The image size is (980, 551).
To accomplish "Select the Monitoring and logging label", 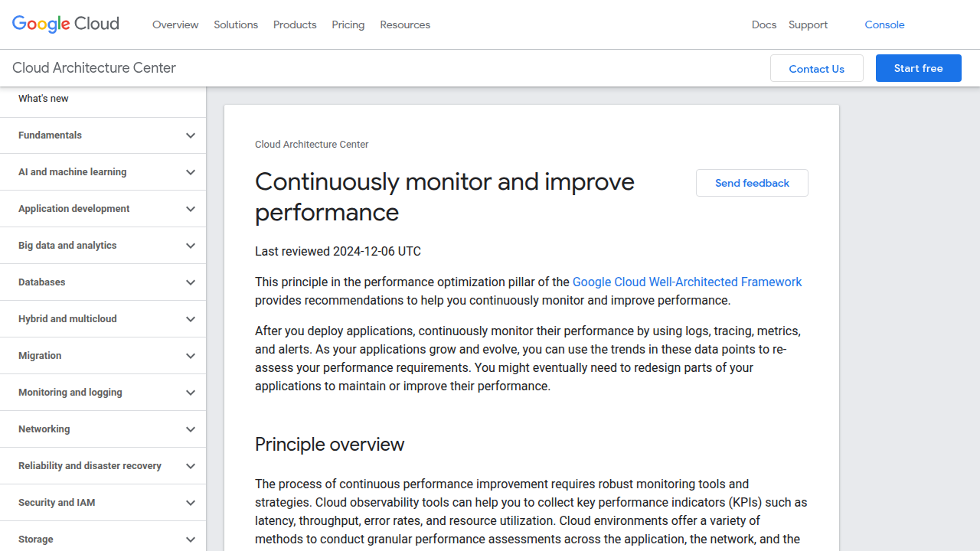I will click(70, 393).
